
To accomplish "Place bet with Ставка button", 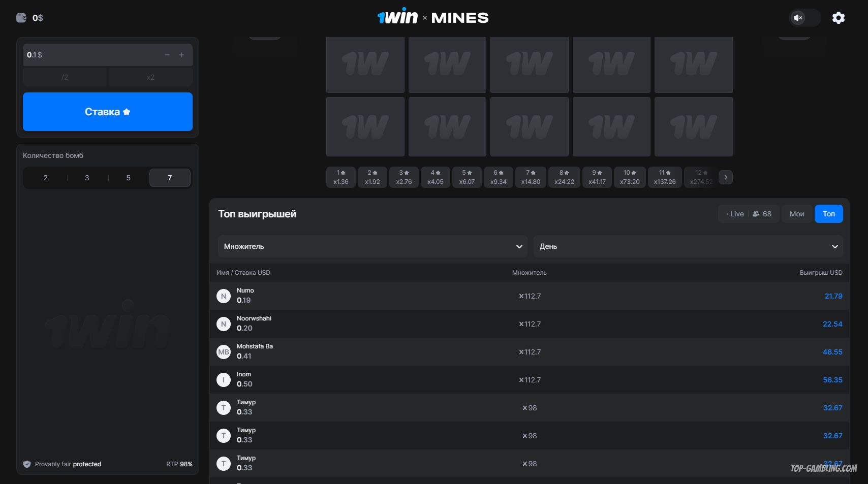I will pyautogui.click(x=108, y=112).
